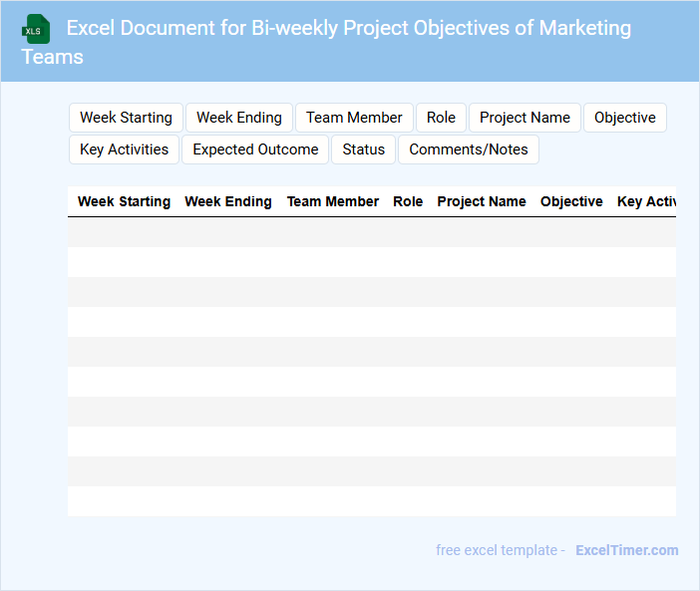Select the Comments/Notes tag
700x591 pixels.
click(469, 149)
